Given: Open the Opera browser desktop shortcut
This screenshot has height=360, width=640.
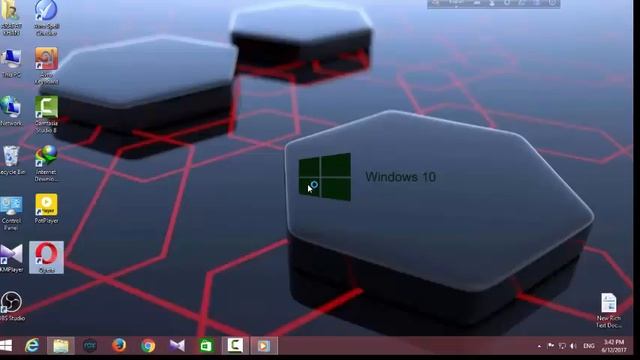Looking at the screenshot, I should point(46,257).
